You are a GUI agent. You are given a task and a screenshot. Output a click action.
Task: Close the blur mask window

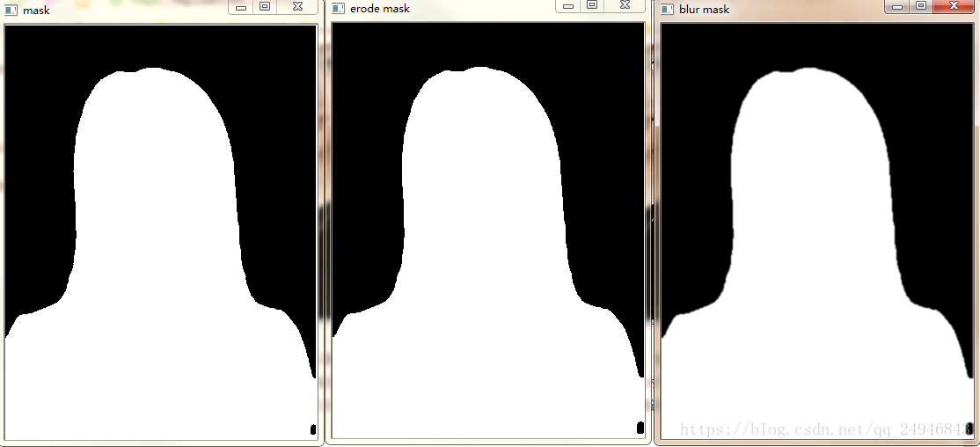tap(954, 6)
